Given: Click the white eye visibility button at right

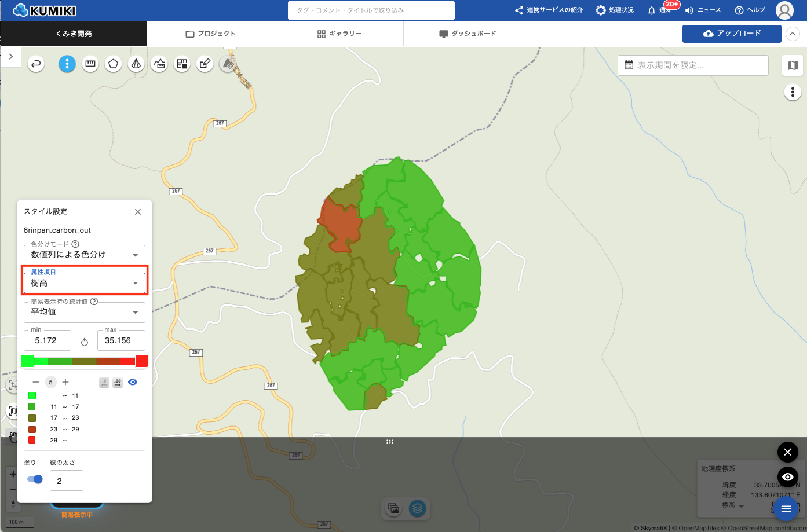Looking at the screenshot, I should pos(787,477).
